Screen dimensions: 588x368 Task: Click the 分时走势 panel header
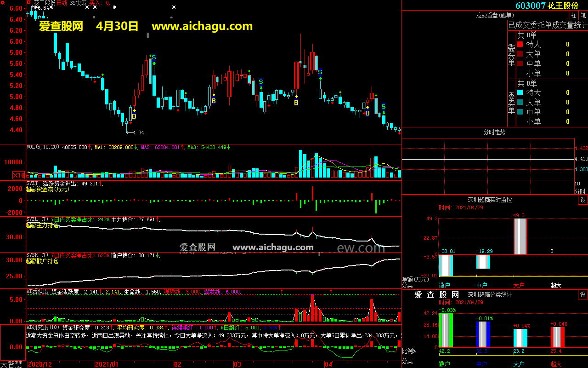[x=494, y=132]
